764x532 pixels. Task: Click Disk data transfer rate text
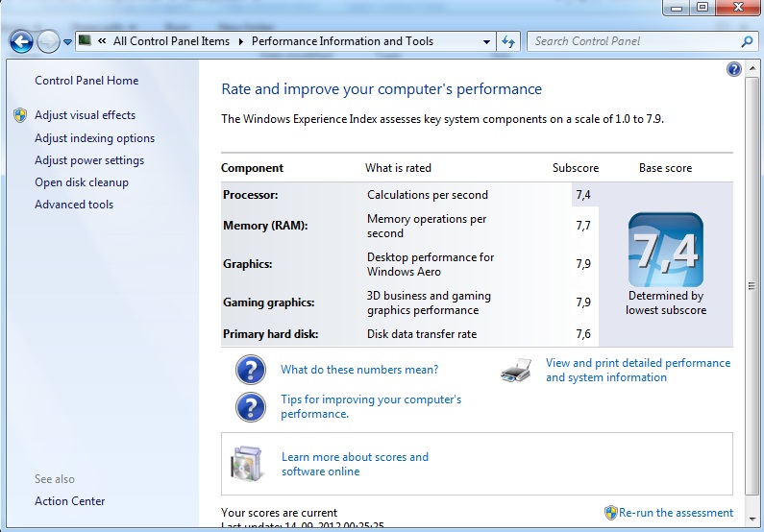[422, 334]
